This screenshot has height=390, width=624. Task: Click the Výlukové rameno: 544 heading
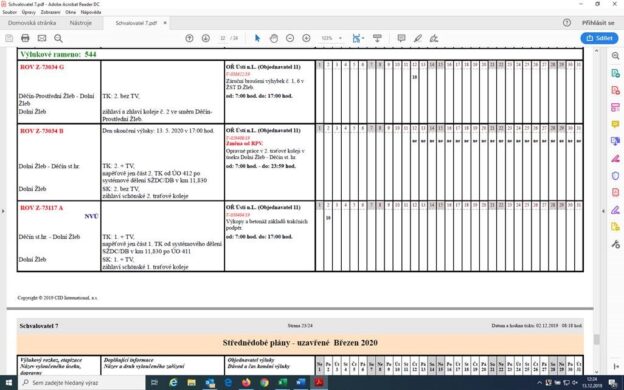[58, 54]
